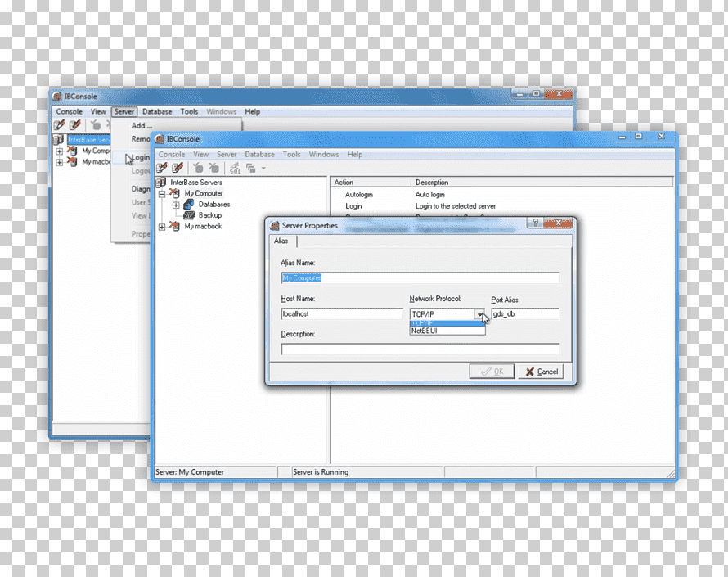This screenshot has width=728, height=577.
Task: Click My Computer server icon in front tree
Action: [x=175, y=193]
